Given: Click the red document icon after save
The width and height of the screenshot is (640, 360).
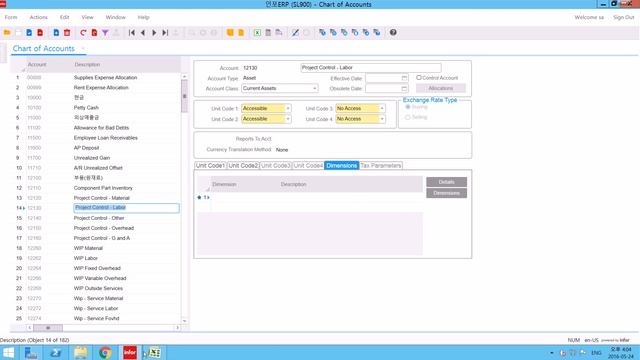Looking at the screenshot, I should (x=40, y=33).
